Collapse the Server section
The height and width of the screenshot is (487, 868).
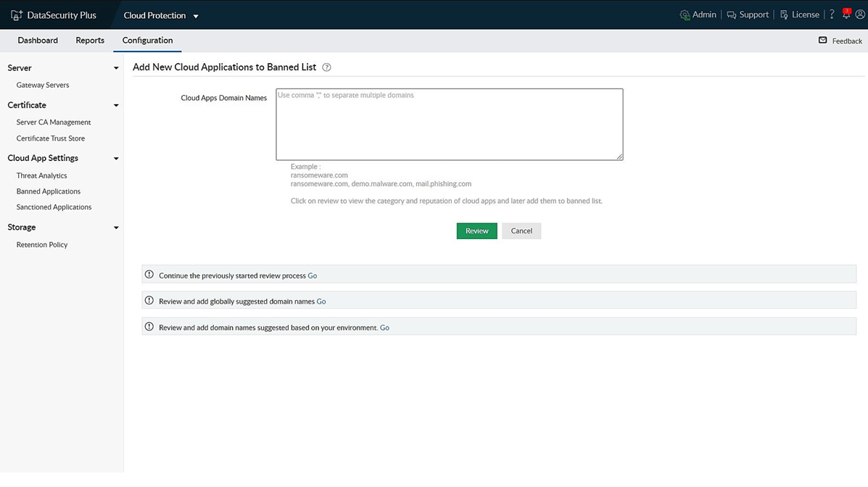[115, 67]
